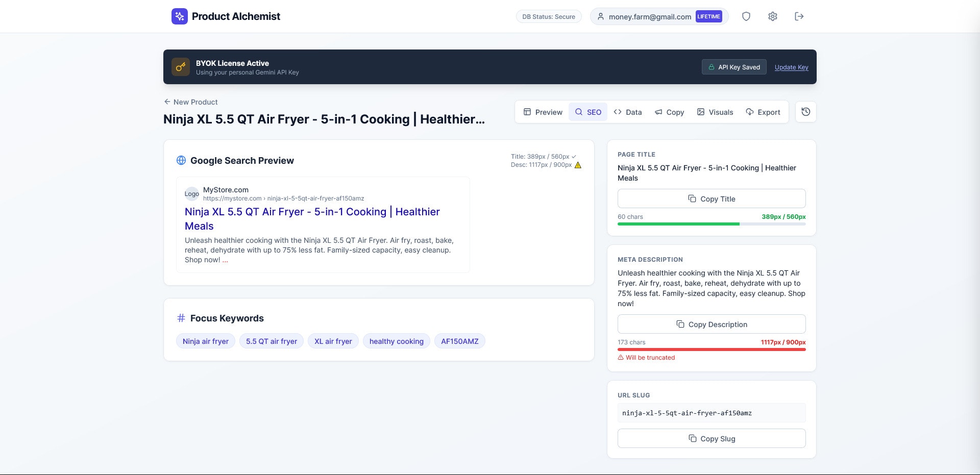Click the Update Key link
Image resolution: width=980 pixels, height=475 pixels.
click(x=791, y=67)
